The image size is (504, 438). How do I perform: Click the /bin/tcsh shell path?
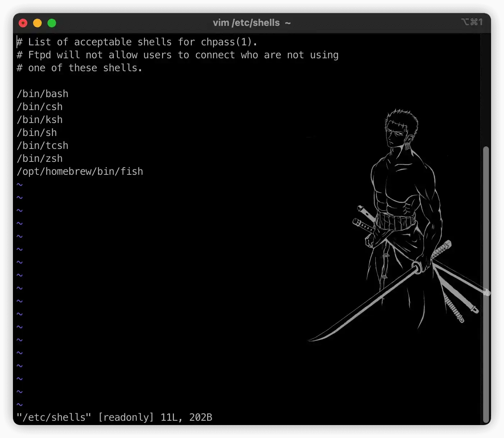42,146
